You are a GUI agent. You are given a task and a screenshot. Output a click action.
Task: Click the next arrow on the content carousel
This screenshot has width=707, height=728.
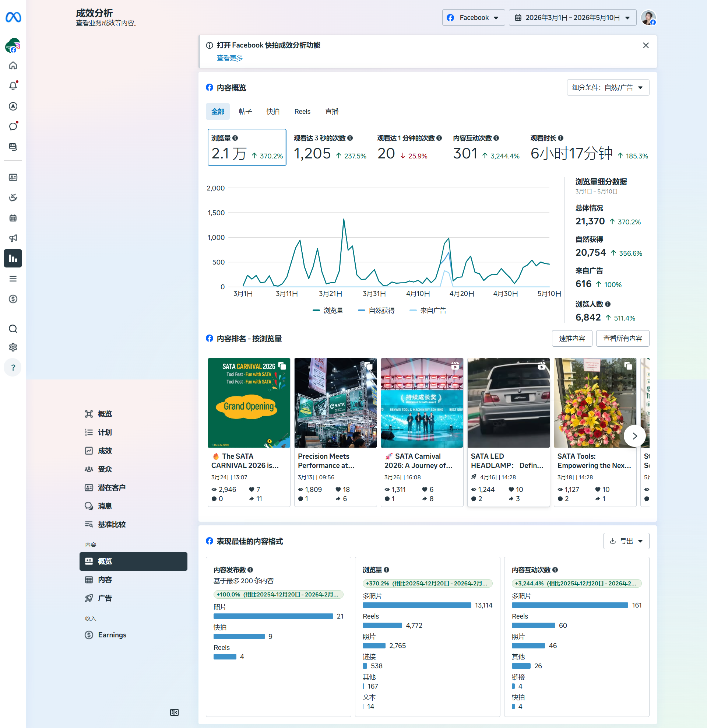[634, 436]
